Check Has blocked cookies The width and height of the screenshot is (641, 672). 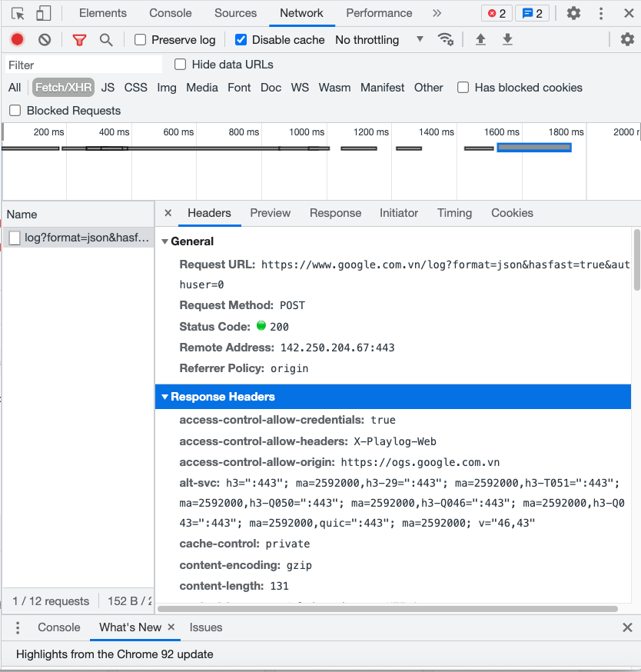[463, 88]
